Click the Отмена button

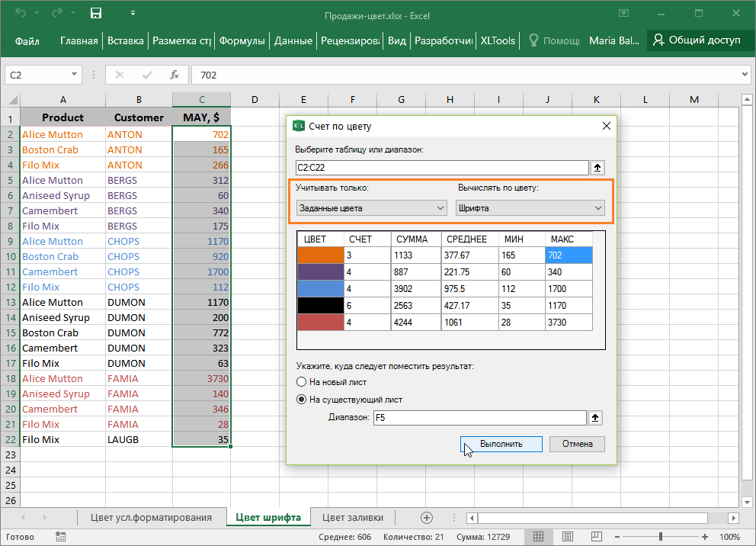(x=577, y=444)
